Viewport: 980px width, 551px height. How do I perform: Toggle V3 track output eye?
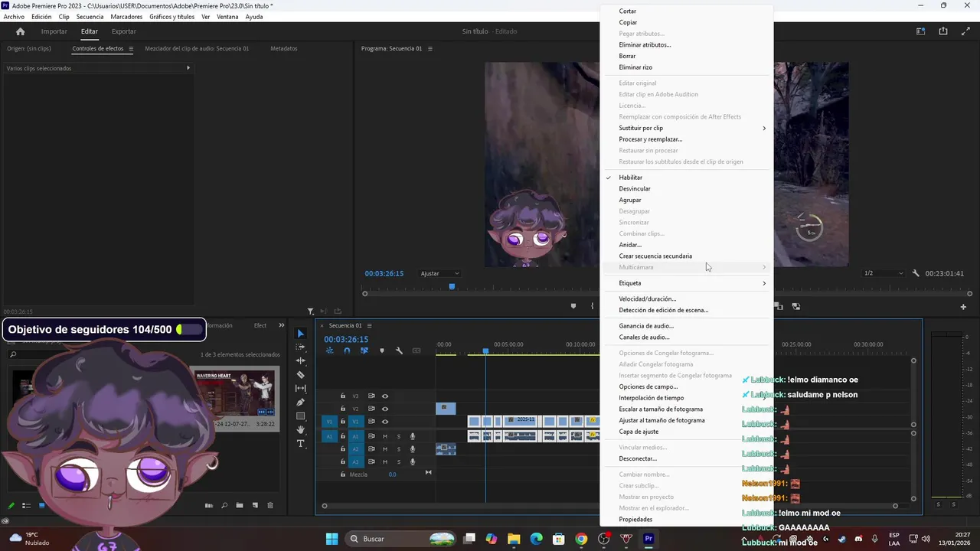click(x=385, y=396)
